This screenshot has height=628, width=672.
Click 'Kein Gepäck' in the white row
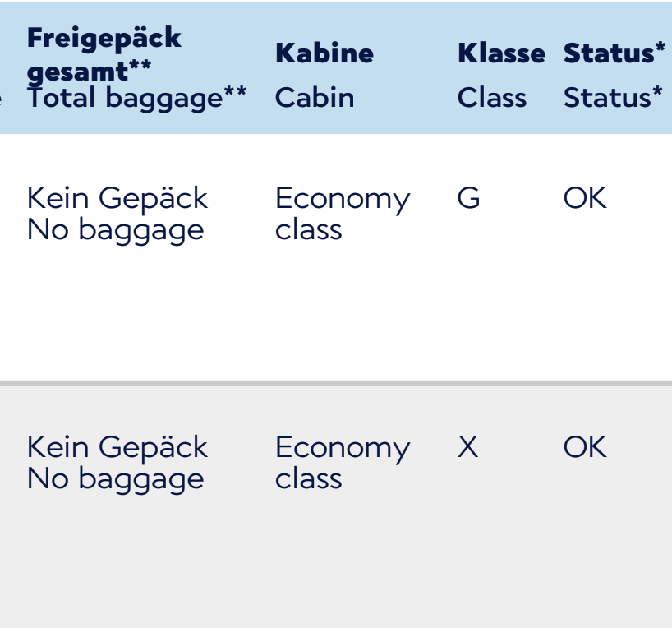(117, 198)
